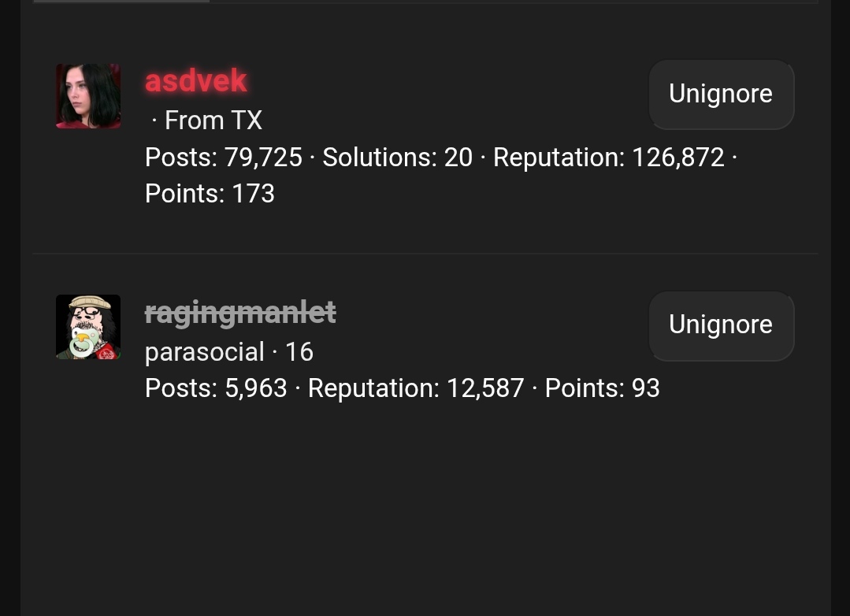View ragingmanlet's Reputation 12,587 stat
This screenshot has width=850, height=616.
click(x=415, y=388)
